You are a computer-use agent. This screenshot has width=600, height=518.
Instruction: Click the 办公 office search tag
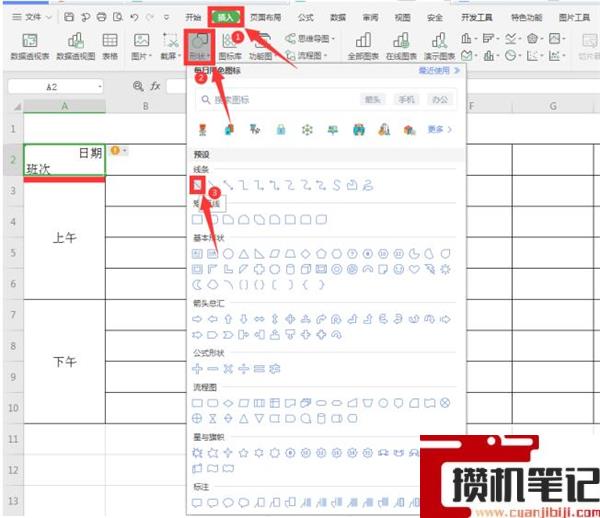[x=440, y=100]
